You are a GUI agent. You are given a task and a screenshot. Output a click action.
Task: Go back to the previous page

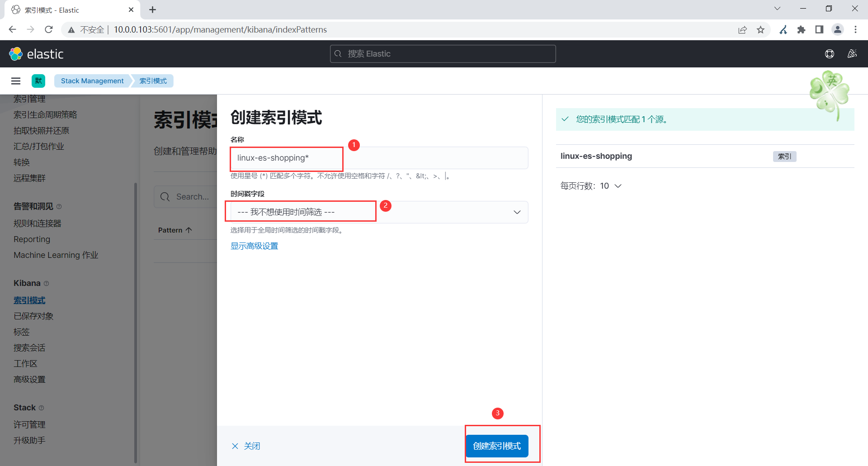12,29
